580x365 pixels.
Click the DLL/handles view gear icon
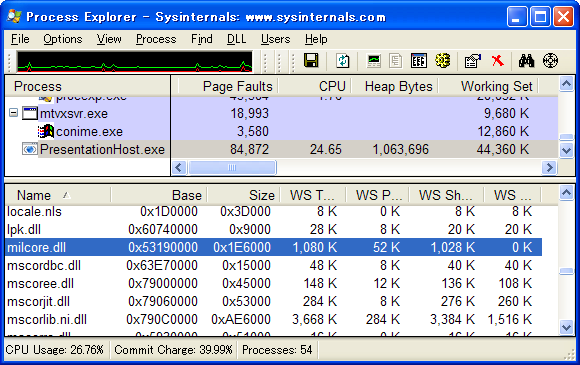tap(442, 61)
